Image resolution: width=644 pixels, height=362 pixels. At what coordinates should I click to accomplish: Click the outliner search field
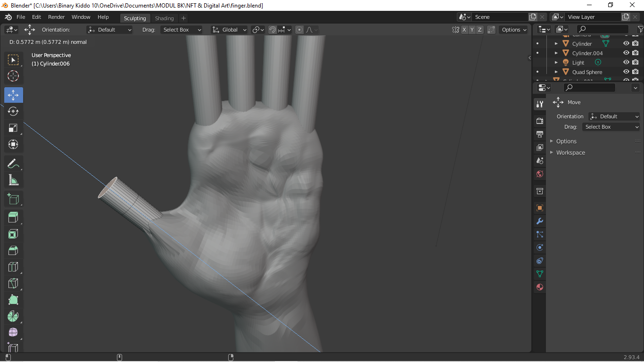(603, 29)
